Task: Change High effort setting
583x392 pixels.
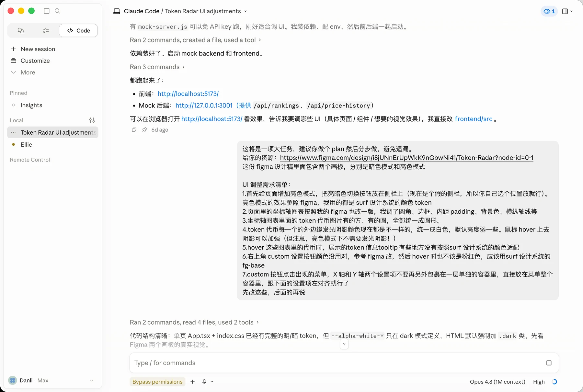Action: pyautogui.click(x=539, y=382)
